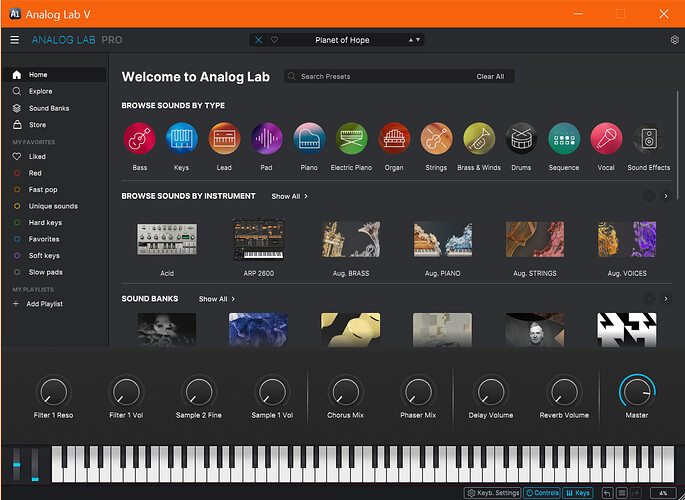Screen dimensions: 685x500
Task: Browse the Drums sound type
Action: click(x=521, y=139)
